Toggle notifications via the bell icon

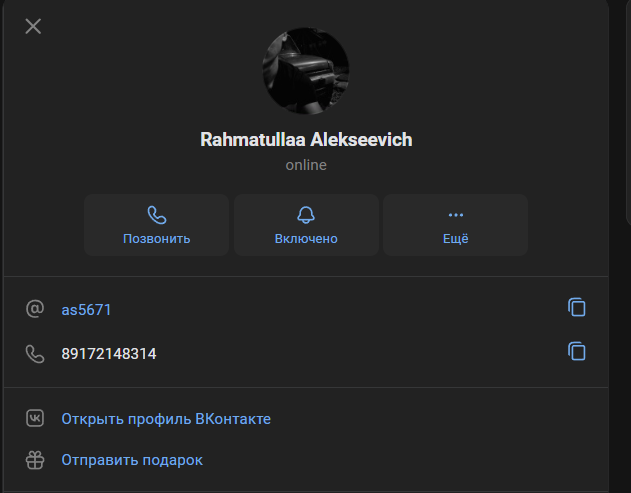pos(306,215)
